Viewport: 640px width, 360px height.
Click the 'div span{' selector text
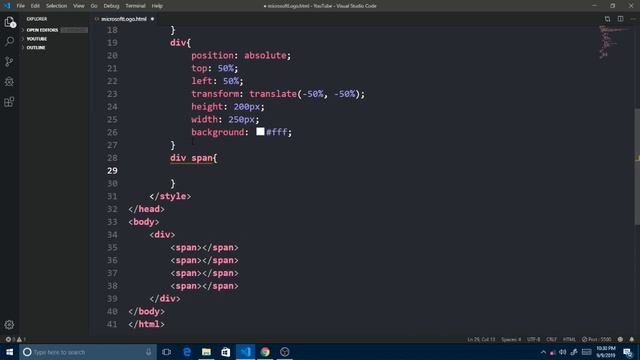coord(194,158)
